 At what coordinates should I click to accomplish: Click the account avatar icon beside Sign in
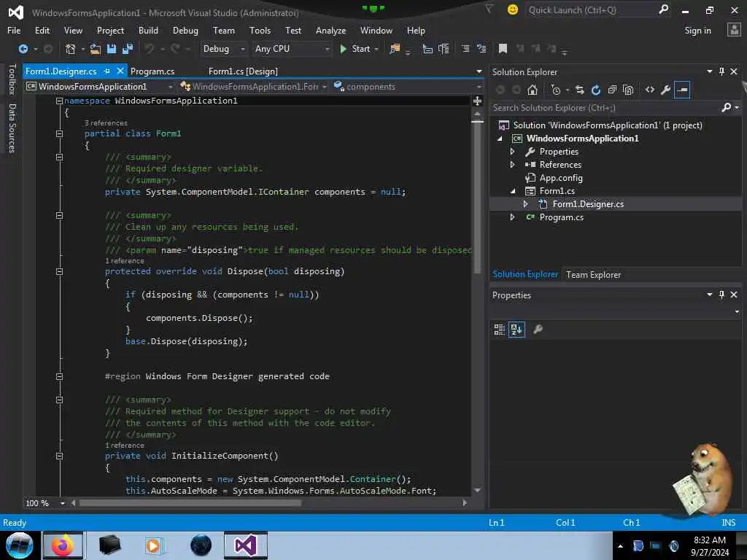pos(734,30)
